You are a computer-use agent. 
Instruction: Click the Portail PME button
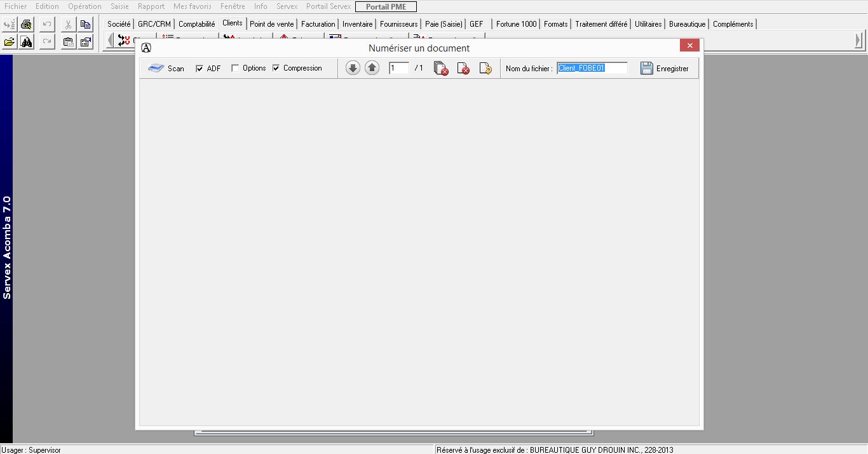click(x=386, y=7)
